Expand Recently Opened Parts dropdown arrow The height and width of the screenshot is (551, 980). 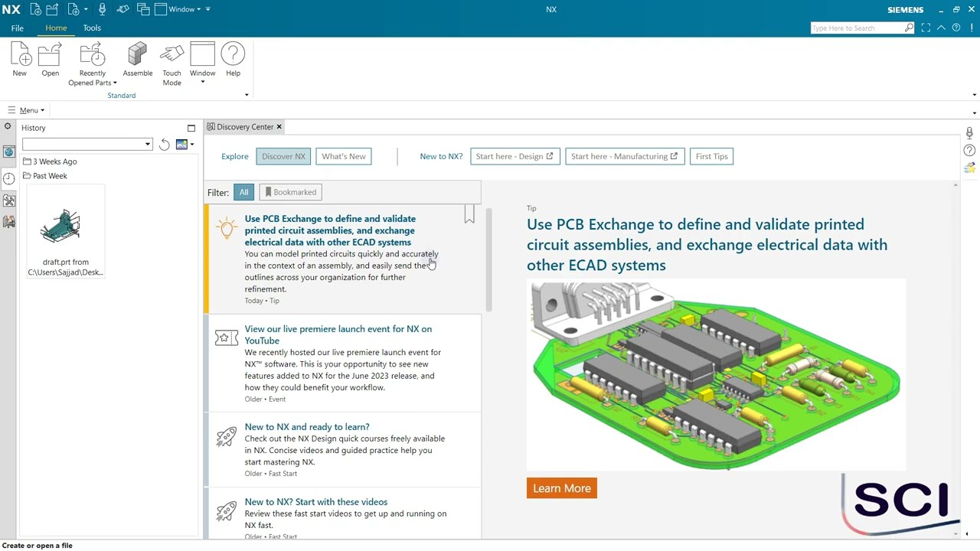[x=115, y=83]
